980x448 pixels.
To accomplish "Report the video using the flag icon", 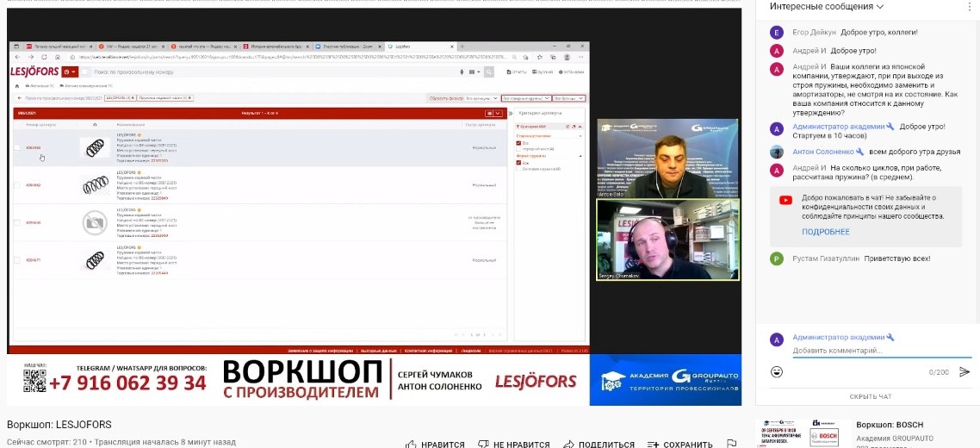I will click(x=732, y=445).
